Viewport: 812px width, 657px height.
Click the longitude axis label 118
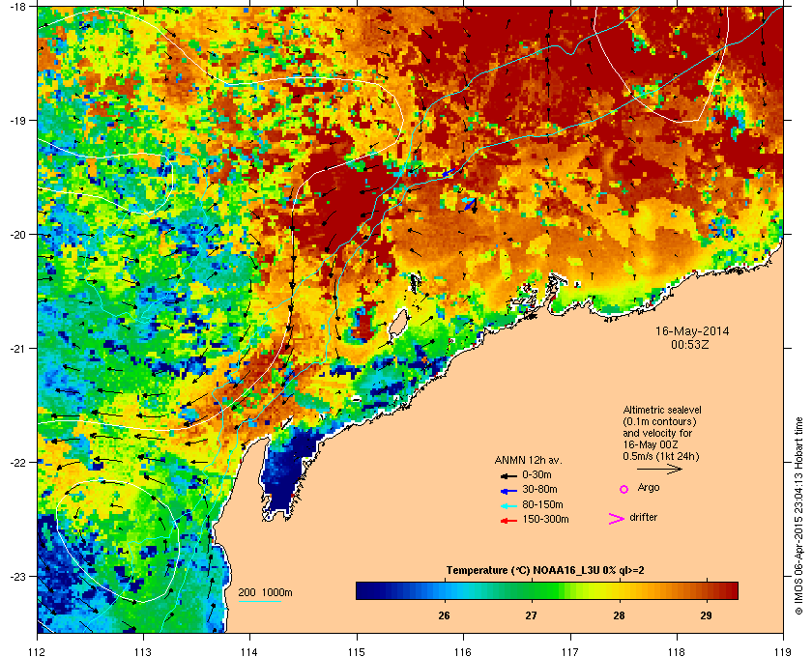pyautogui.click(x=677, y=651)
